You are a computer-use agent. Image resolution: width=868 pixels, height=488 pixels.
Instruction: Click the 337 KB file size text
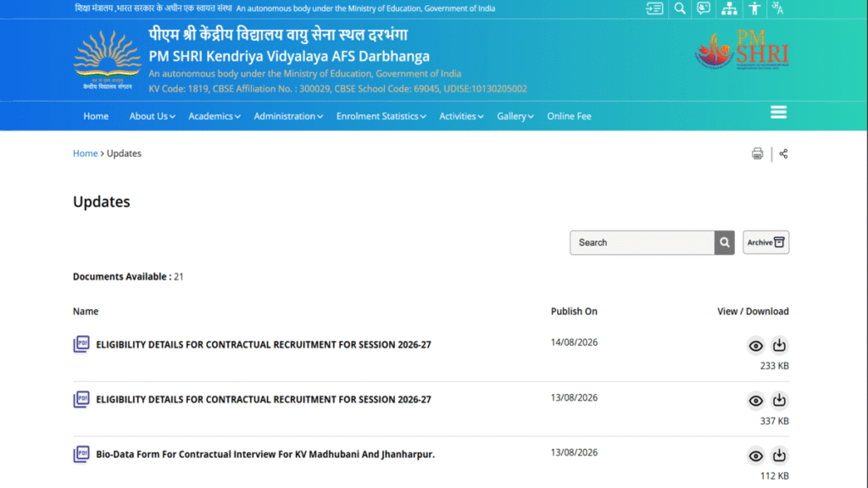point(775,421)
